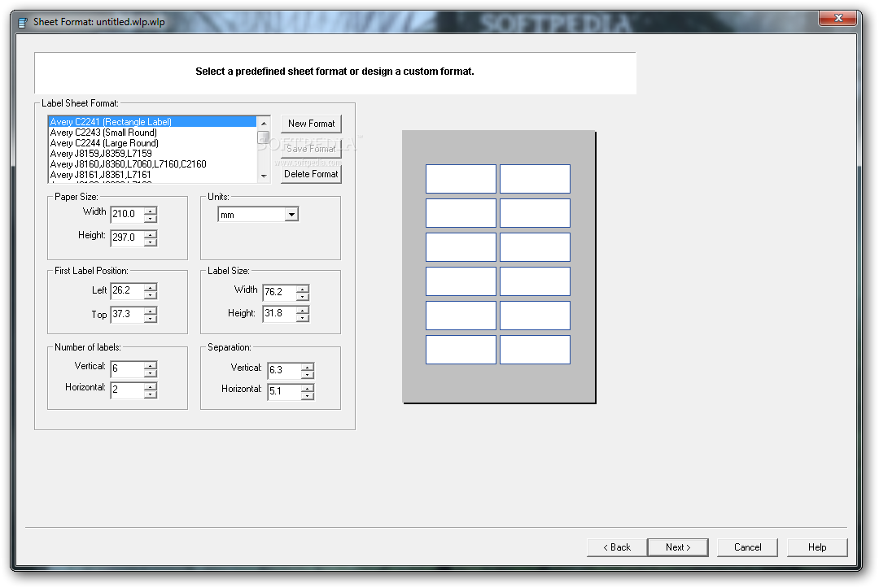This screenshot has width=879, height=588.
Task: Click the top-left label in sheet preview
Action: [x=461, y=179]
